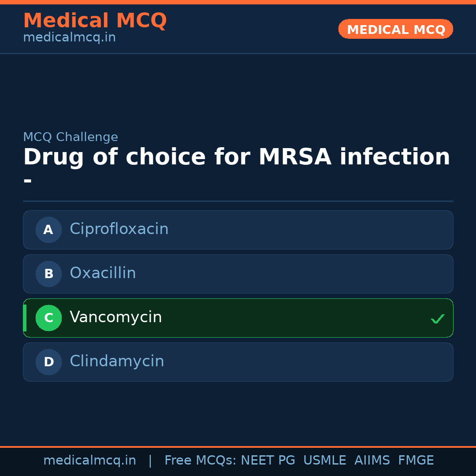Click the Medical MCQ orange title logo
The width and height of the screenshot is (476, 476).
95,21
